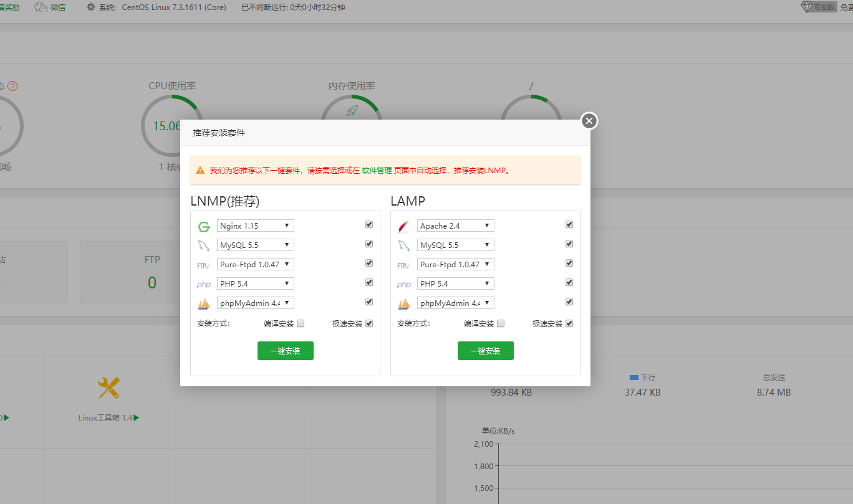Click the orange question mark help icon

click(12, 86)
